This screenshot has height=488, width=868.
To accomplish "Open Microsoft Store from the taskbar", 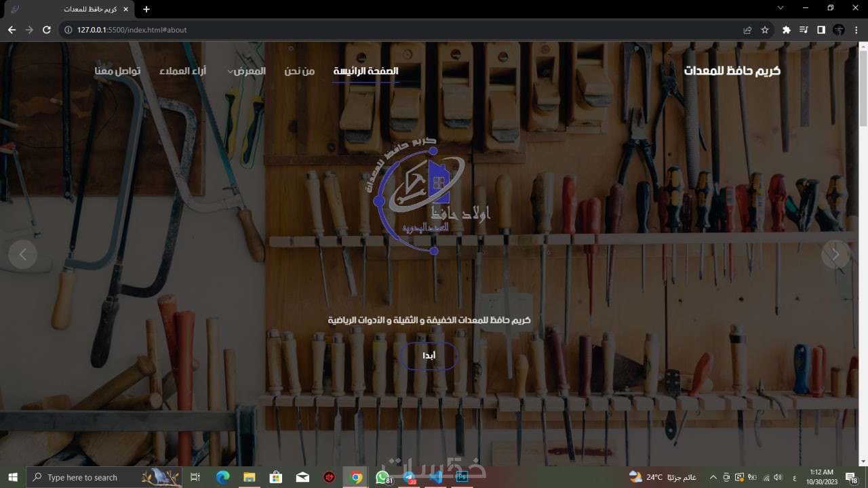I will click(x=276, y=477).
